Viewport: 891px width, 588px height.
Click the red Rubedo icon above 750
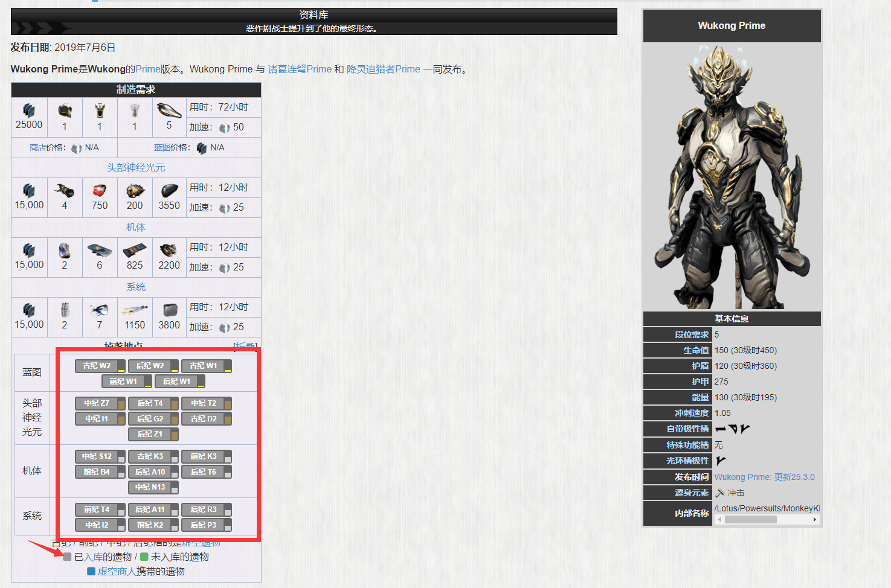pyautogui.click(x=100, y=191)
